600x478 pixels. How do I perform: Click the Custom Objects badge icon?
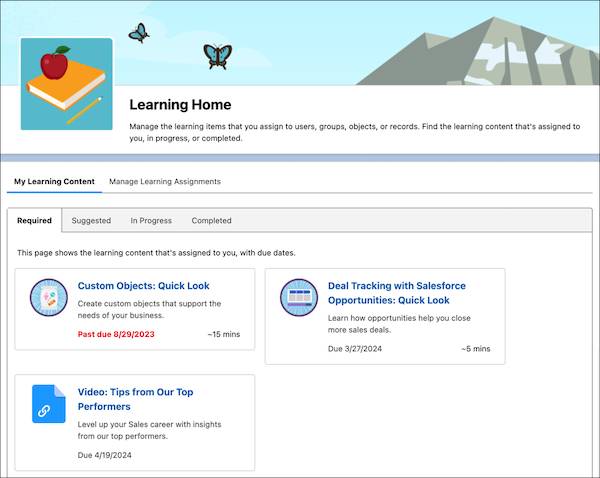tap(49, 297)
